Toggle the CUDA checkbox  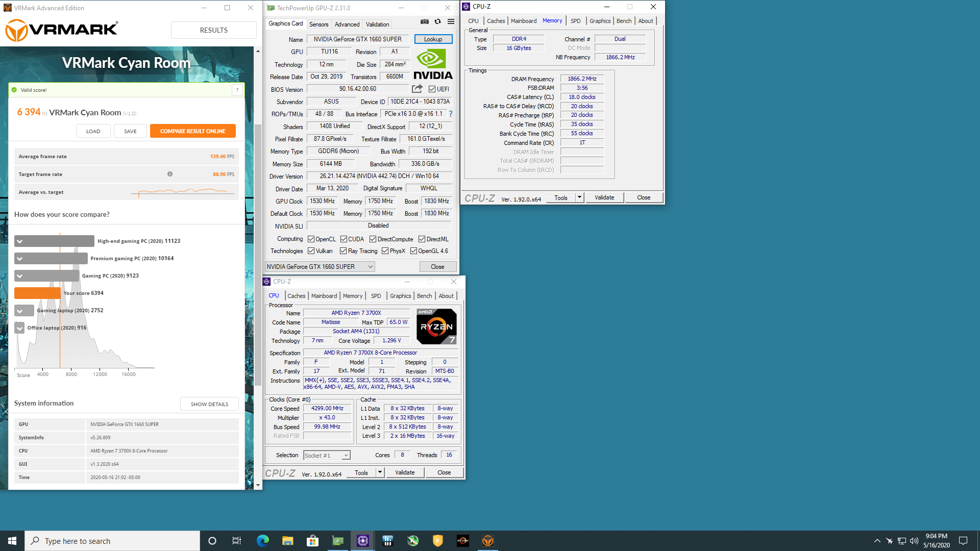[x=344, y=239]
